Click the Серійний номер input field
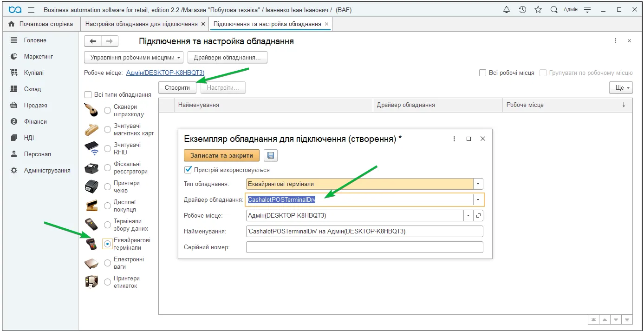 tap(364, 247)
